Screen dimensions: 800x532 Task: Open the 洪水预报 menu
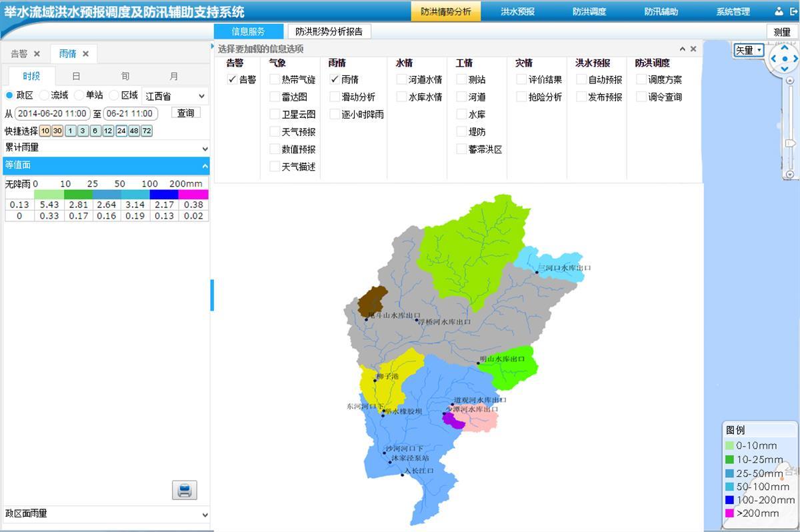[517, 11]
